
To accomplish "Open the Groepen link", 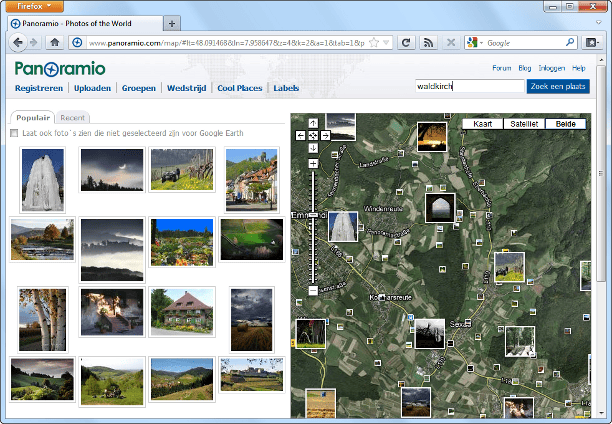I will [x=139, y=88].
